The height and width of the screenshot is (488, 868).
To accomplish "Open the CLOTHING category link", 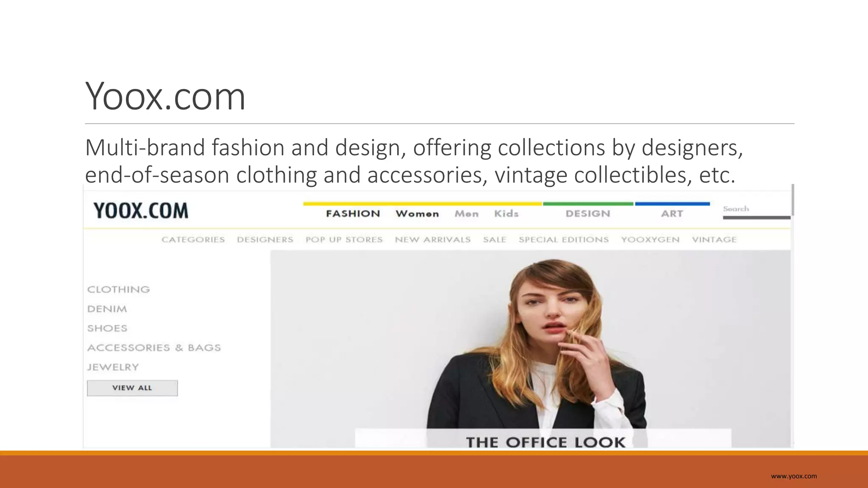I will [119, 290].
